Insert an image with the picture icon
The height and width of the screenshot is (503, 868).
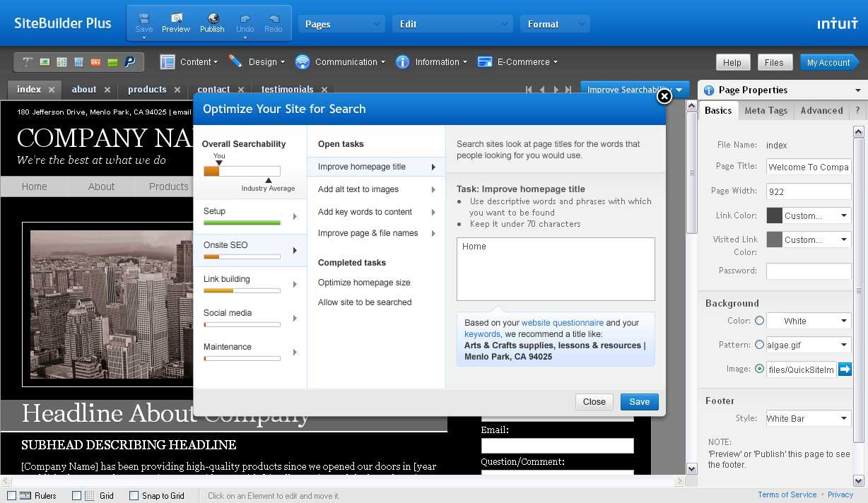pos(45,62)
